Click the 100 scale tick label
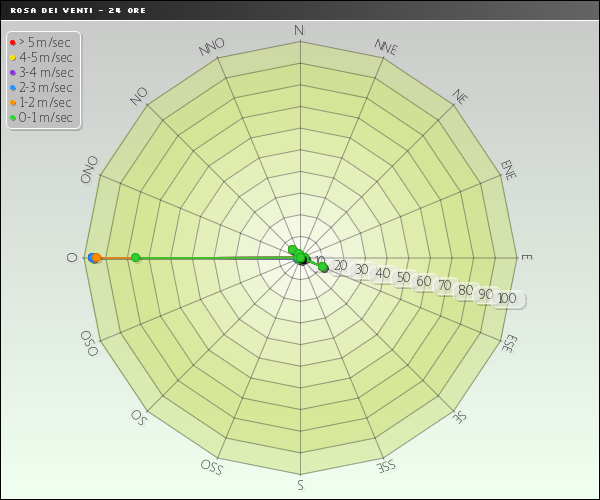The width and height of the screenshot is (600, 500). coord(507,299)
